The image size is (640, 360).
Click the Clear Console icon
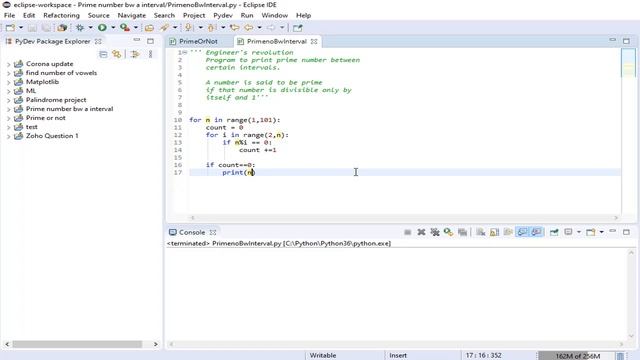click(481, 232)
